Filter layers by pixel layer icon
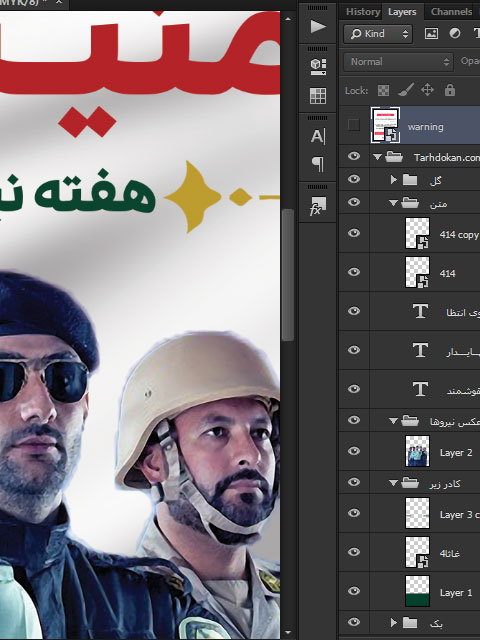The image size is (480, 640). [x=431, y=33]
